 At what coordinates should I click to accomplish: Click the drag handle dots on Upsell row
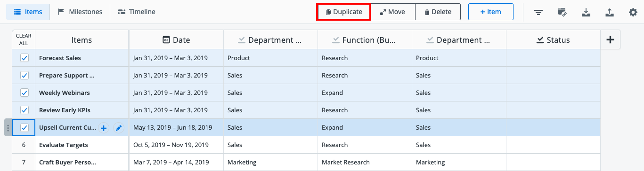pyautogui.click(x=8, y=128)
